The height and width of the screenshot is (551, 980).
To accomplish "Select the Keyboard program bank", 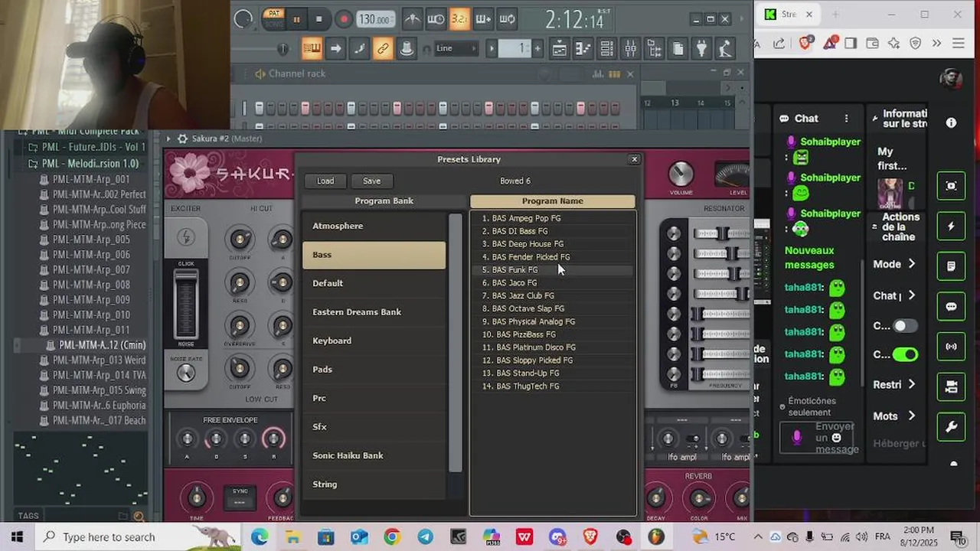I will pyautogui.click(x=374, y=341).
